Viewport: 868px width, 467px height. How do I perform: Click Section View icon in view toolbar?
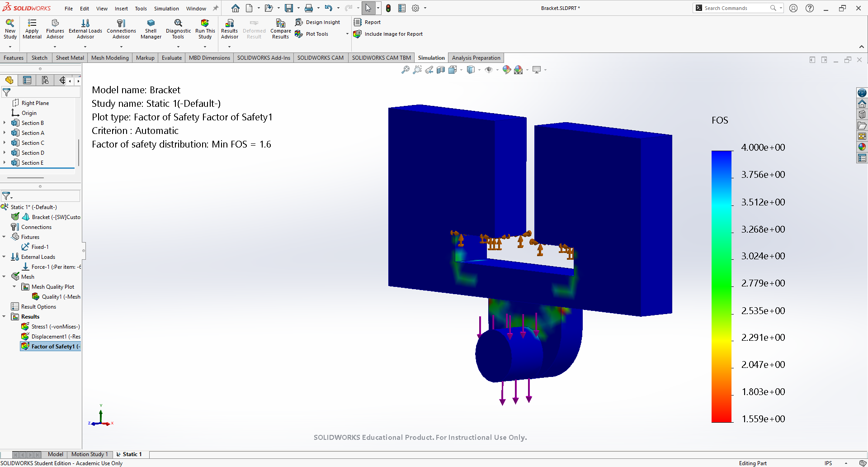point(441,70)
